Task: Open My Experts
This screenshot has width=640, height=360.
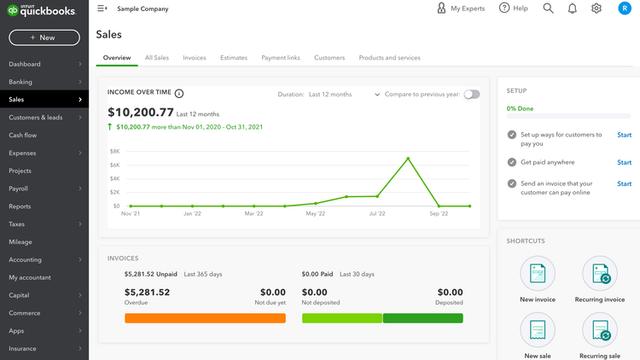Action: [x=461, y=8]
